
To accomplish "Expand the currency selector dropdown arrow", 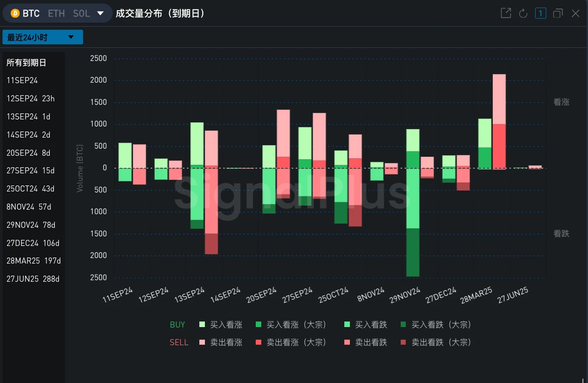I will 101,14.
